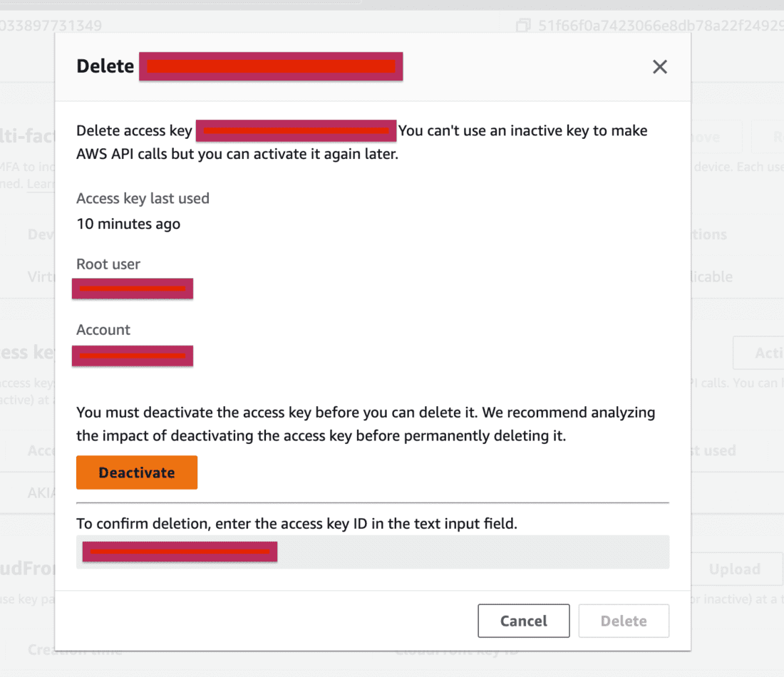
Task: Click the partially hidden Remove button
Action: coord(713,137)
